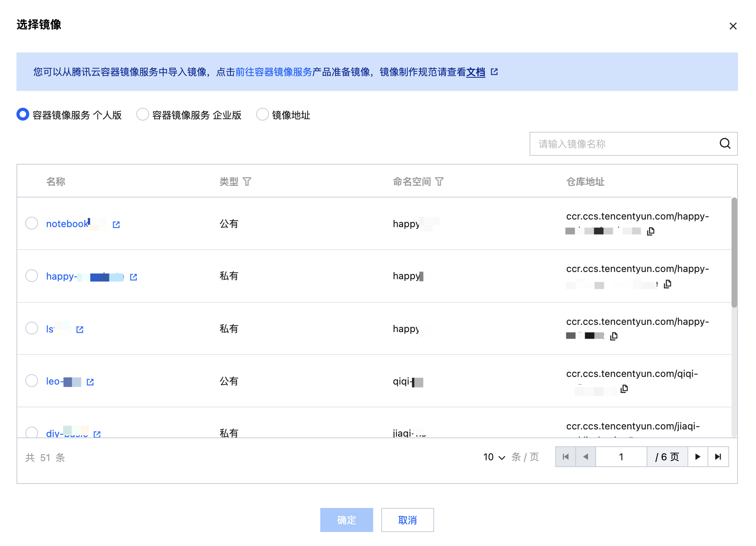The width and height of the screenshot is (756, 546).
Task: Focus the image name search field
Action: pos(625,144)
